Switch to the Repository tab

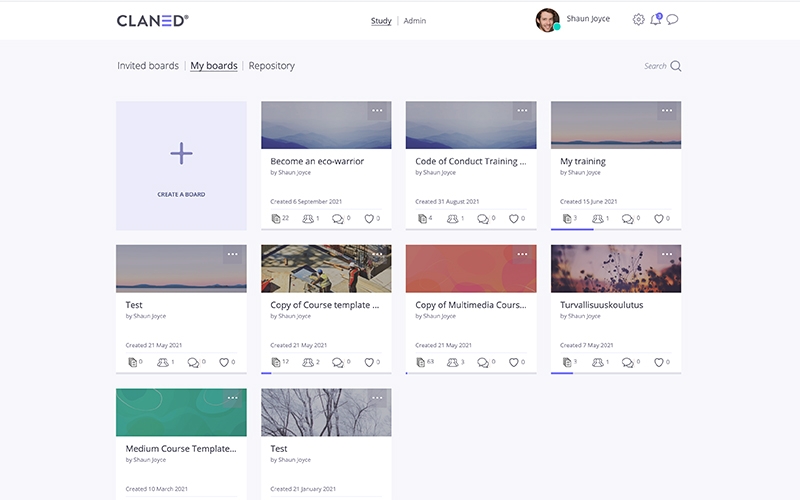[x=271, y=66]
